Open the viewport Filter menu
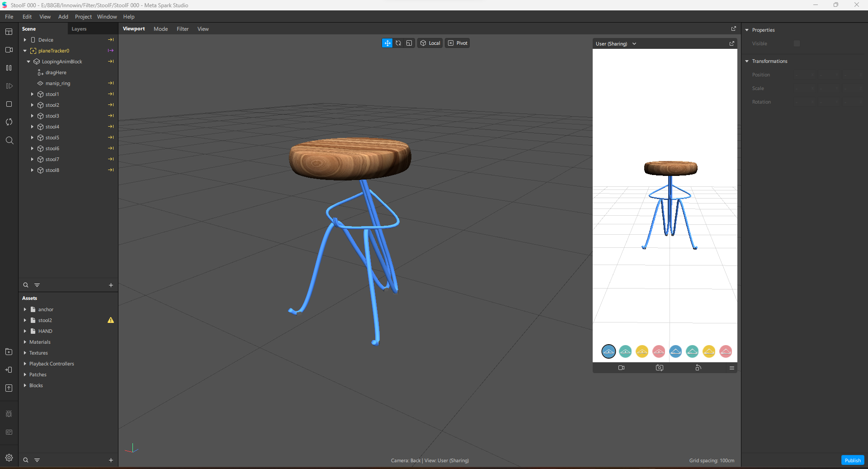This screenshot has height=469, width=868. tap(183, 29)
